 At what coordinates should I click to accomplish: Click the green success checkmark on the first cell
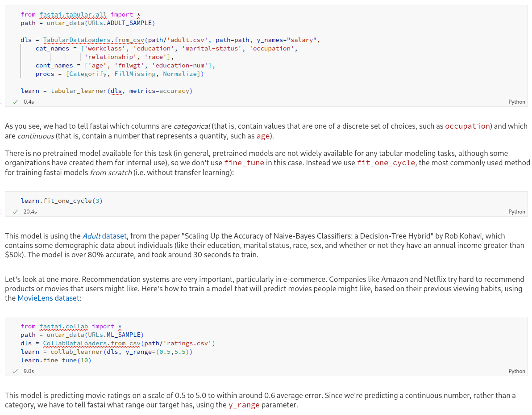15,101
